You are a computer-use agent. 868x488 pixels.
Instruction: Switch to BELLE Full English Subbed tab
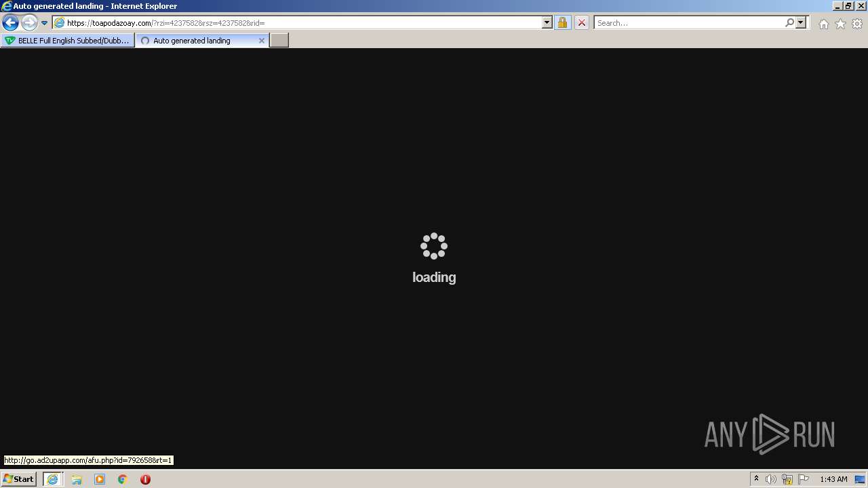[x=67, y=41]
